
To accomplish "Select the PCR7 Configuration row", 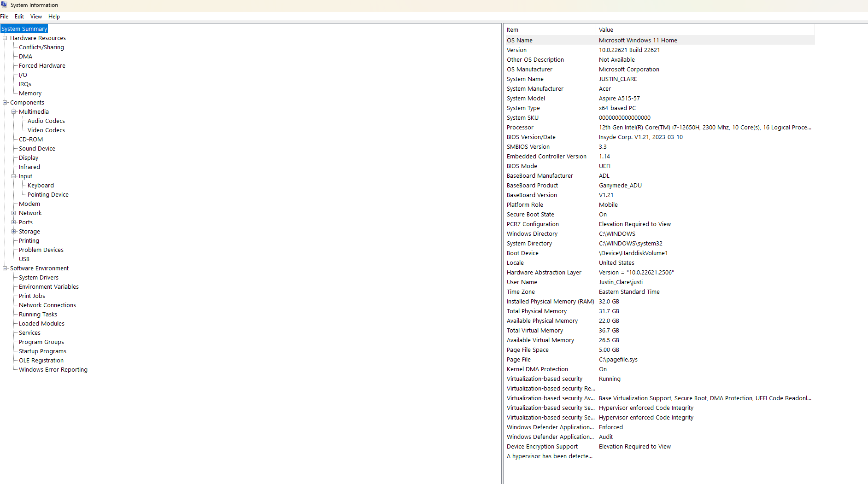I will (x=660, y=224).
